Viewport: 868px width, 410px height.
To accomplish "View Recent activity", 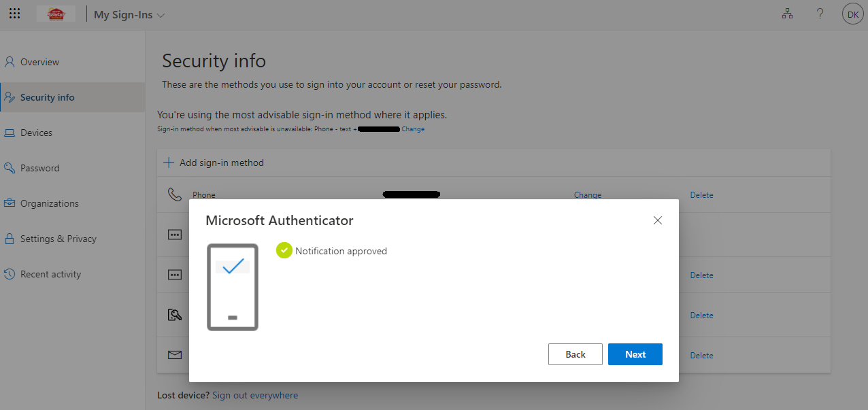I will 50,274.
